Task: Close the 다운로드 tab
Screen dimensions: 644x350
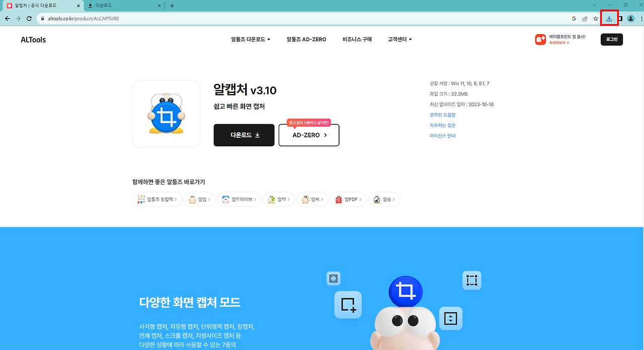Action: point(159,6)
